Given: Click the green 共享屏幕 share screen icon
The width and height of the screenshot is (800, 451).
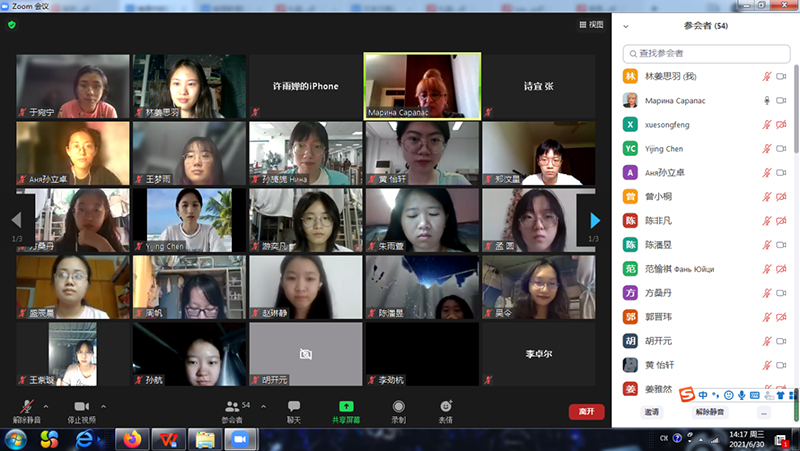Looking at the screenshot, I should point(346,406).
